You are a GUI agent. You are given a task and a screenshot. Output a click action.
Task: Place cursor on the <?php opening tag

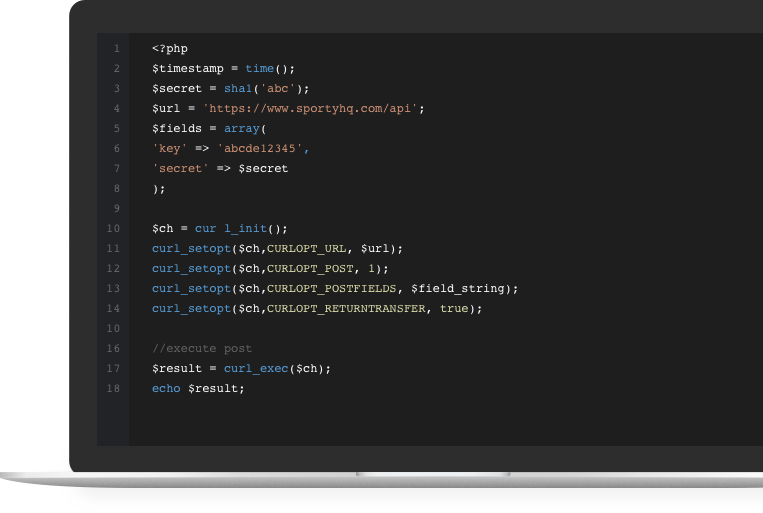(x=169, y=48)
